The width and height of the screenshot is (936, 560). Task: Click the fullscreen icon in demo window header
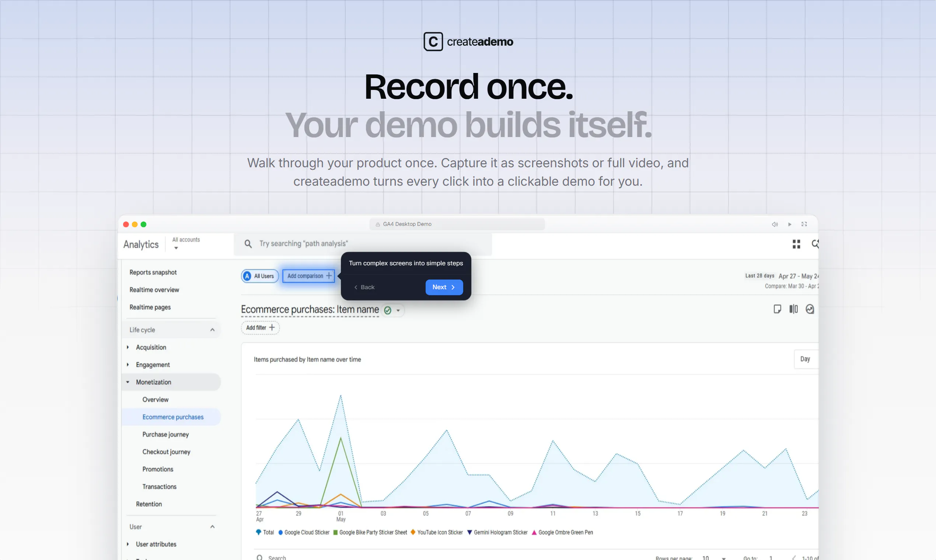coord(804,224)
